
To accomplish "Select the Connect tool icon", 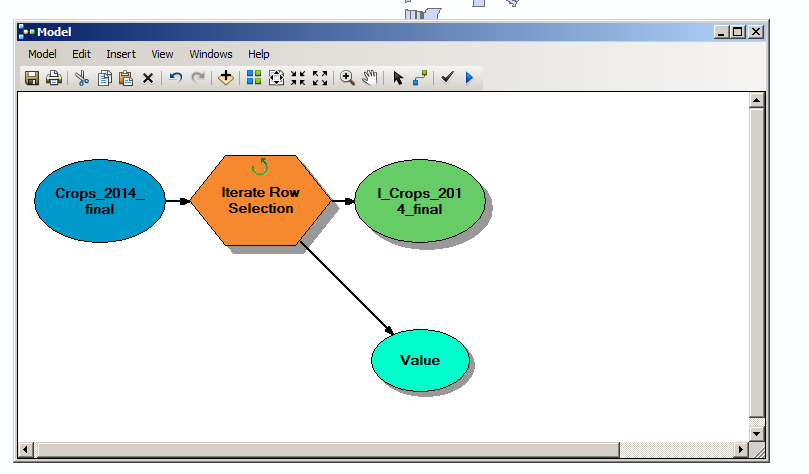I will click(x=420, y=78).
